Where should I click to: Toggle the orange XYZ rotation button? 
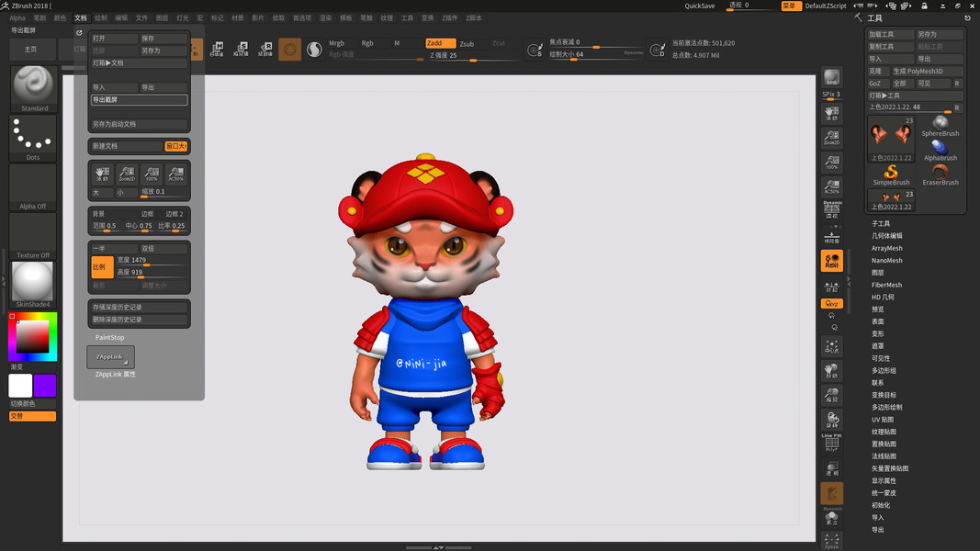click(x=831, y=304)
